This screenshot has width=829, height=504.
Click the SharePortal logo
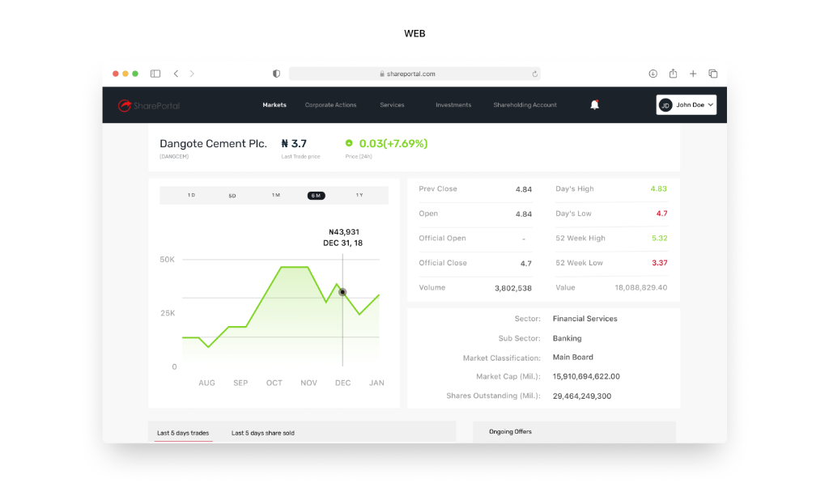pos(149,105)
